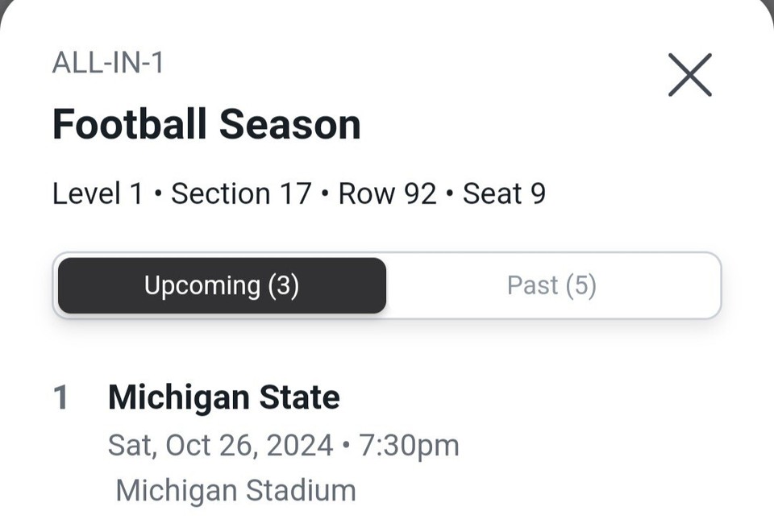Close the Football Season ticket overlay

coord(690,75)
